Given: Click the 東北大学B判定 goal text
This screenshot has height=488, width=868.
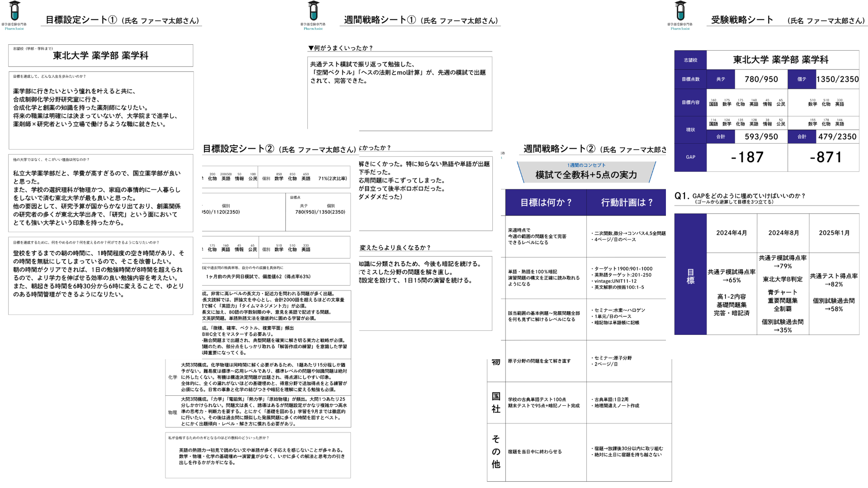Looking at the screenshot, I should click(x=783, y=279).
